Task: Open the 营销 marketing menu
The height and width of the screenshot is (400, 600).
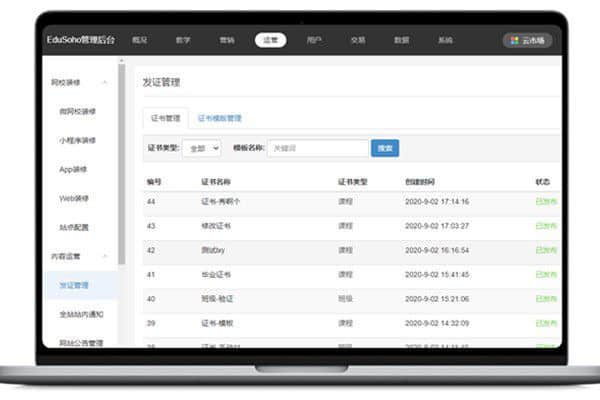Action: click(227, 40)
